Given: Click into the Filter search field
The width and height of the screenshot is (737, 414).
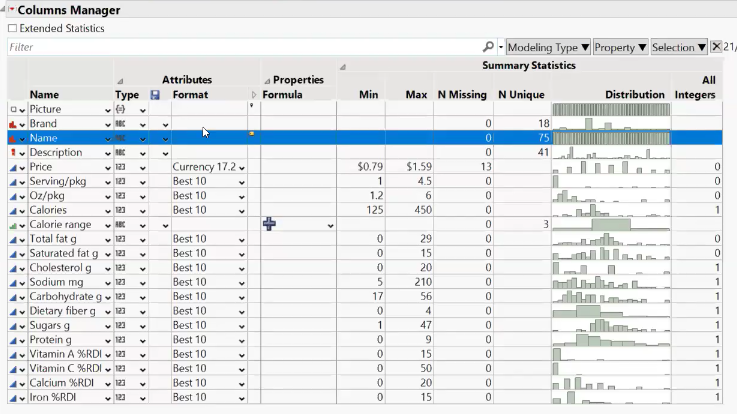Looking at the screenshot, I should (x=244, y=47).
